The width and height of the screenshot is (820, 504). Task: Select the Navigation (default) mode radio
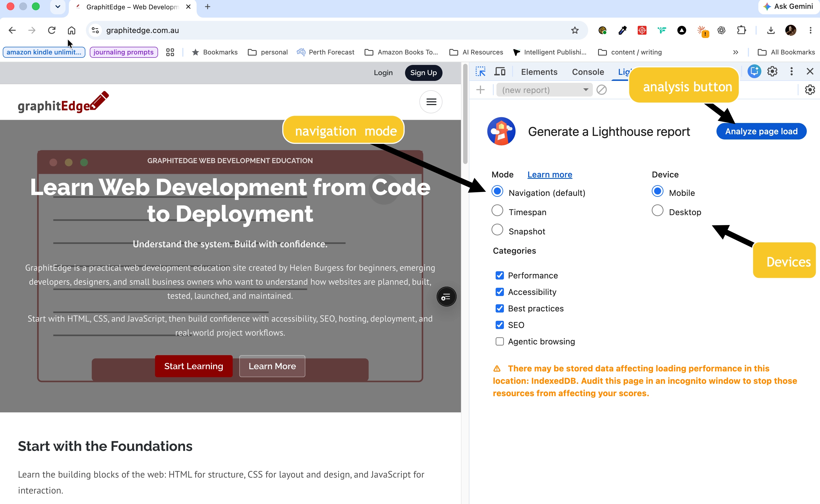(497, 191)
